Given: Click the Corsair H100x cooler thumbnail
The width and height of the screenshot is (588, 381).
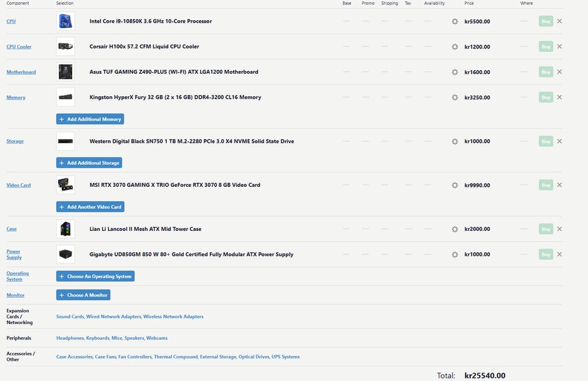Looking at the screenshot, I should pos(66,47).
